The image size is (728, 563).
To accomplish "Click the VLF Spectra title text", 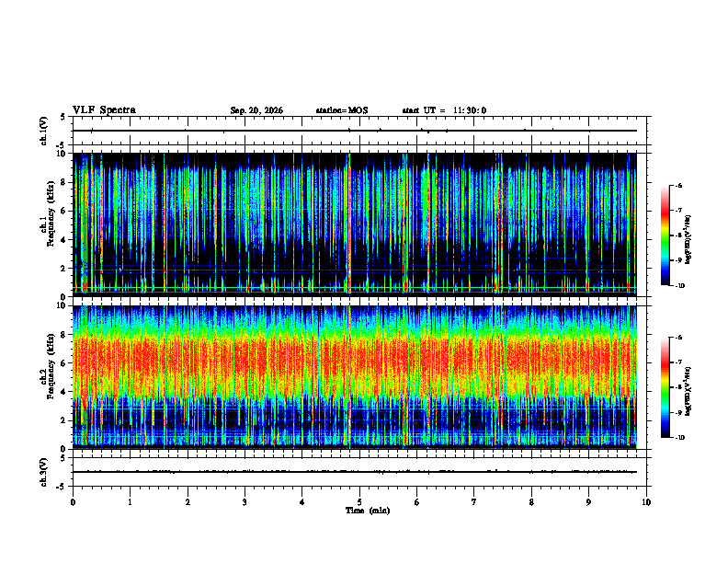I will point(104,110).
